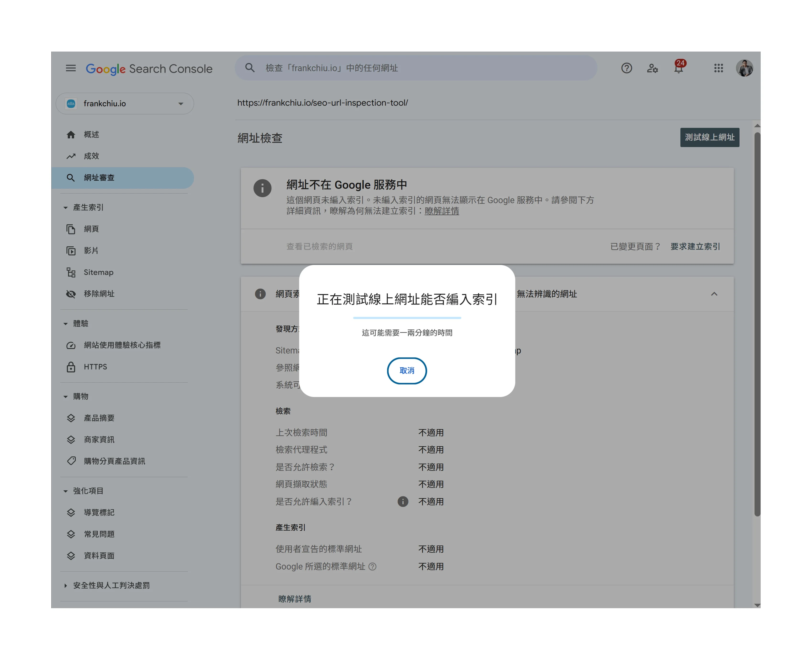The width and height of the screenshot is (812, 654).
Task: Click the 取消 button in dialog
Action: 407,371
